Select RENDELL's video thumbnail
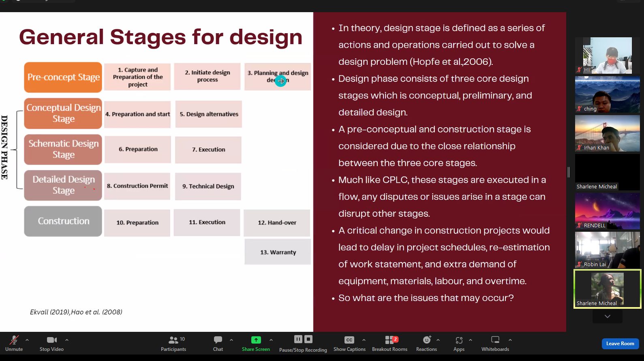Viewport: 644px width, 361px height. click(x=608, y=211)
